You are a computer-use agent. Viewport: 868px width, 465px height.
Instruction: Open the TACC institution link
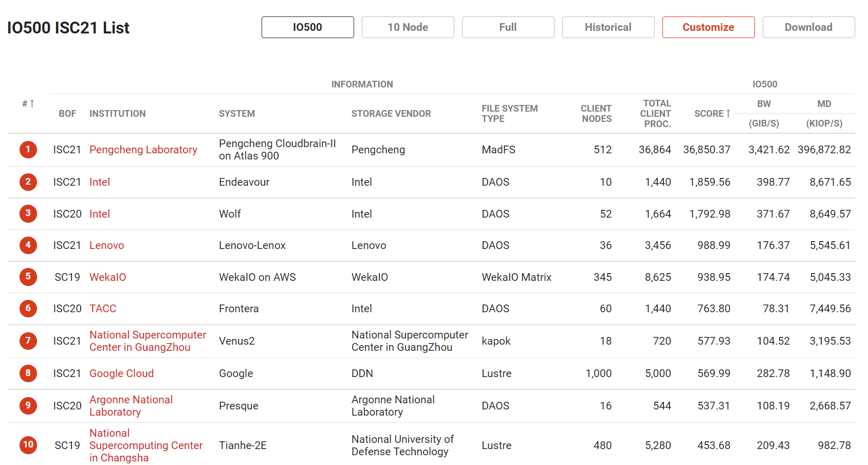[x=103, y=309]
